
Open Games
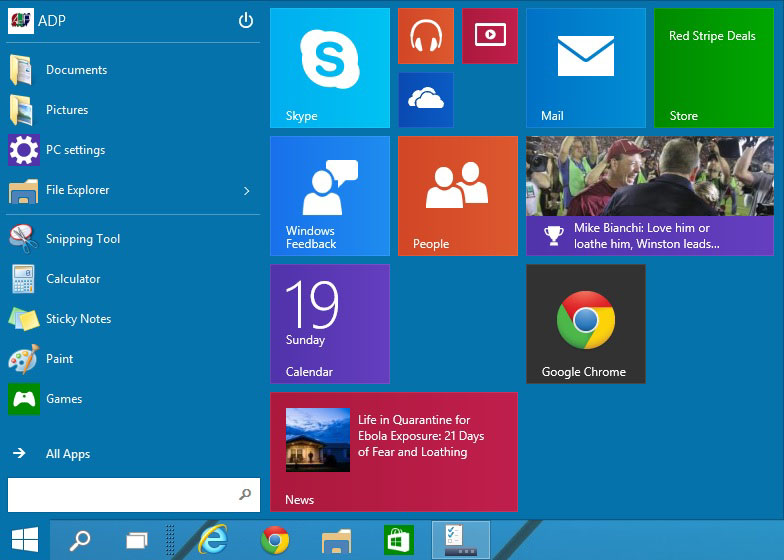tap(133, 398)
